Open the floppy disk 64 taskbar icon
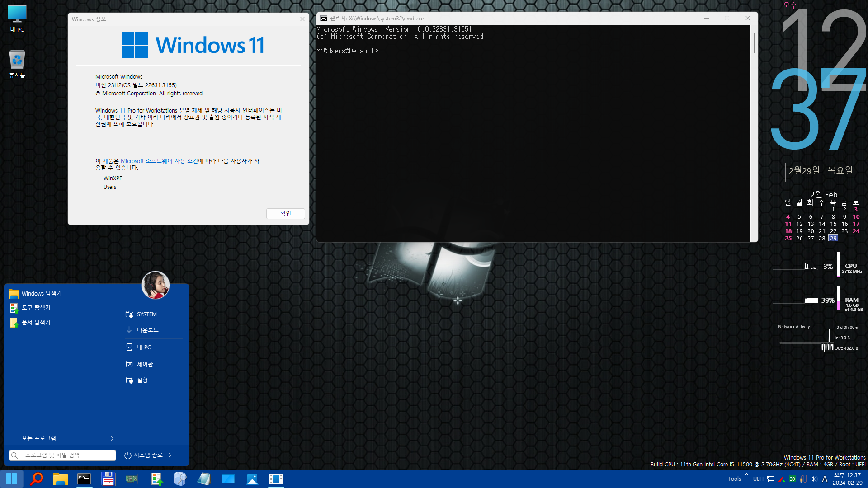The height and width of the screenshot is (488, 868). 108,479
